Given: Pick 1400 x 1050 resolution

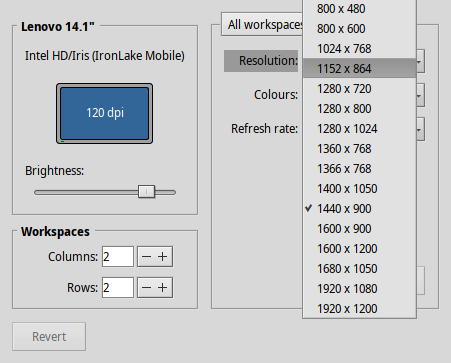Looking at the screenshot, I should tap(359, 189).
